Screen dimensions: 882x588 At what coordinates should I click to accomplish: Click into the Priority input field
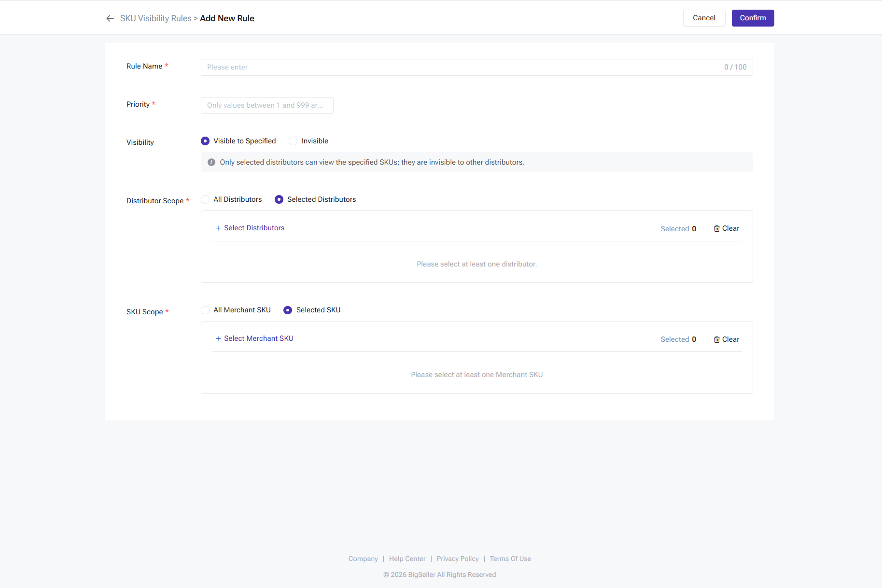[x=266, y=105]
